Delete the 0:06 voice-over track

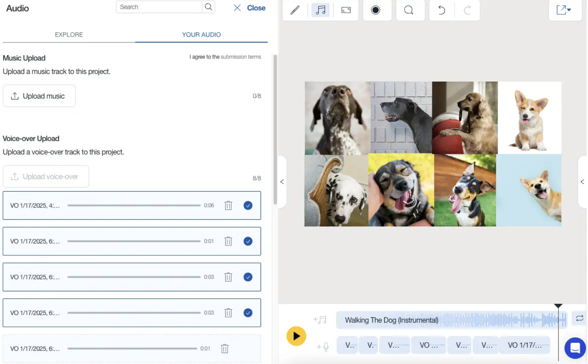(228, 205)
